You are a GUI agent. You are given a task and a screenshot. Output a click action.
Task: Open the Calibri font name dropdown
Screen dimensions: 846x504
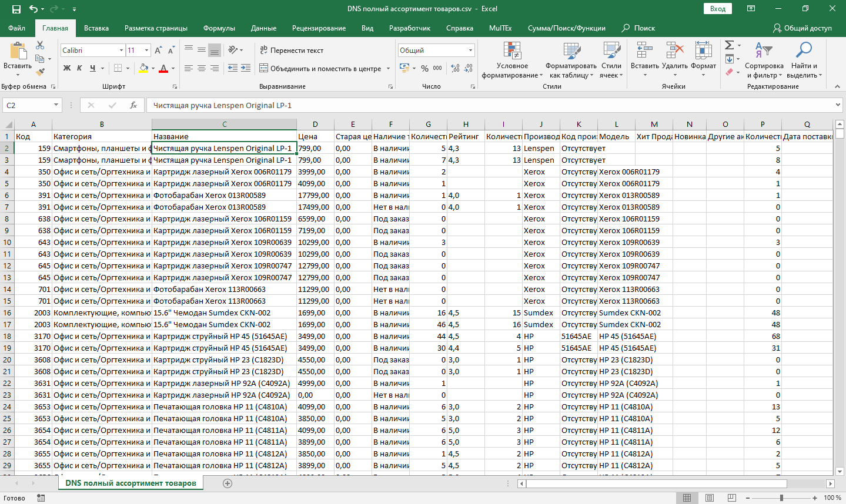tap(122, 51)
